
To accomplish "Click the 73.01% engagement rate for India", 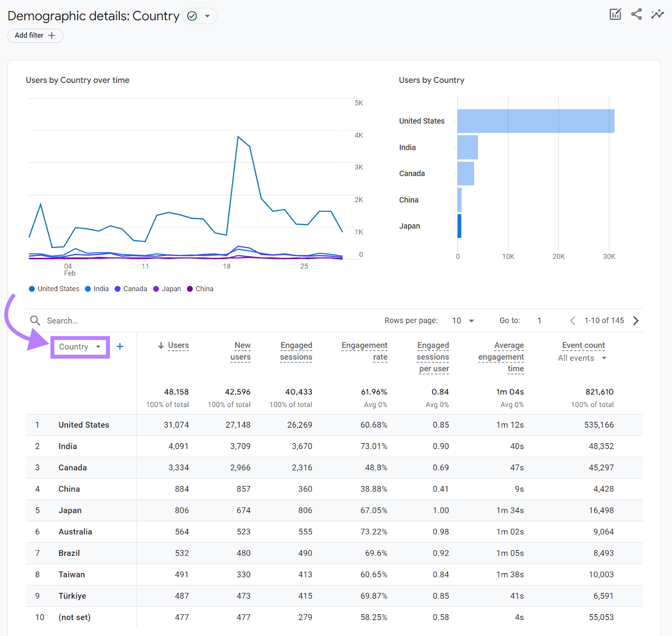I will [374, 446].
